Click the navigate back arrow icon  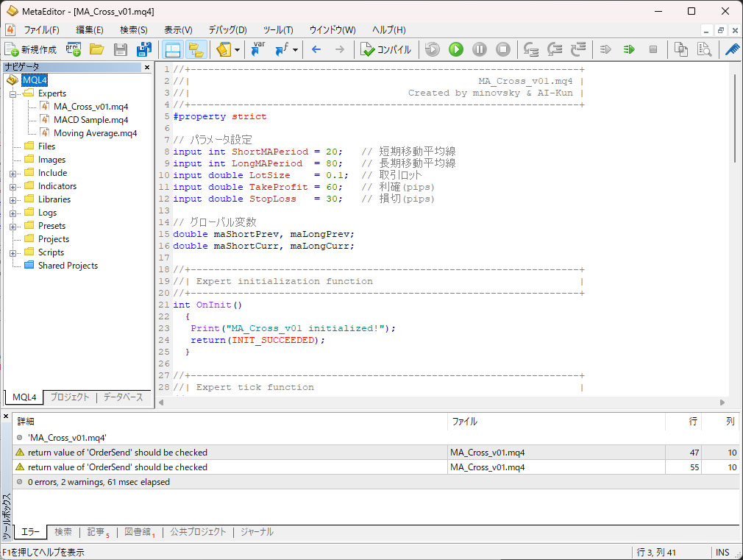tap(316, 49)
